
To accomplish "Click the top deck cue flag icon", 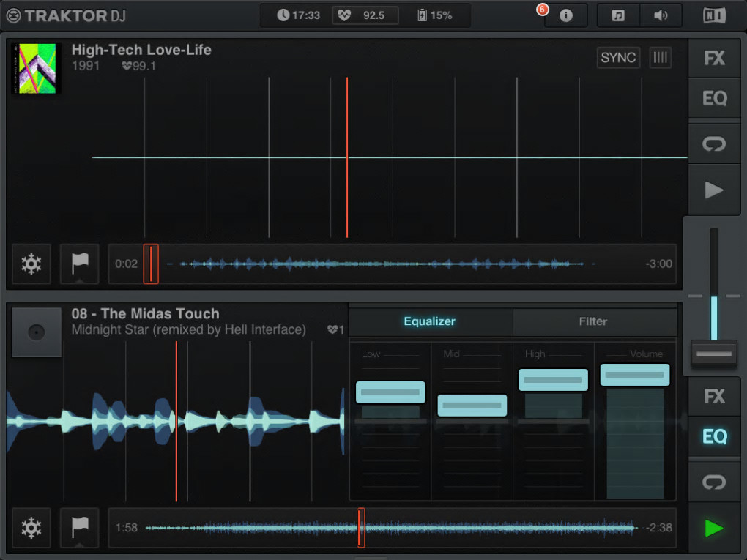I will coord(80,264).
